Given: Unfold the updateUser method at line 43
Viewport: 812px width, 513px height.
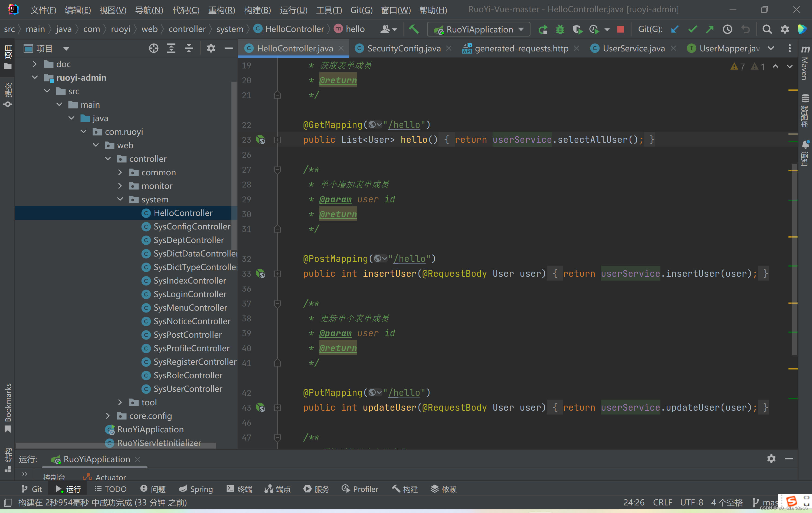Looking at the screenshot, I should pos(277,407).
